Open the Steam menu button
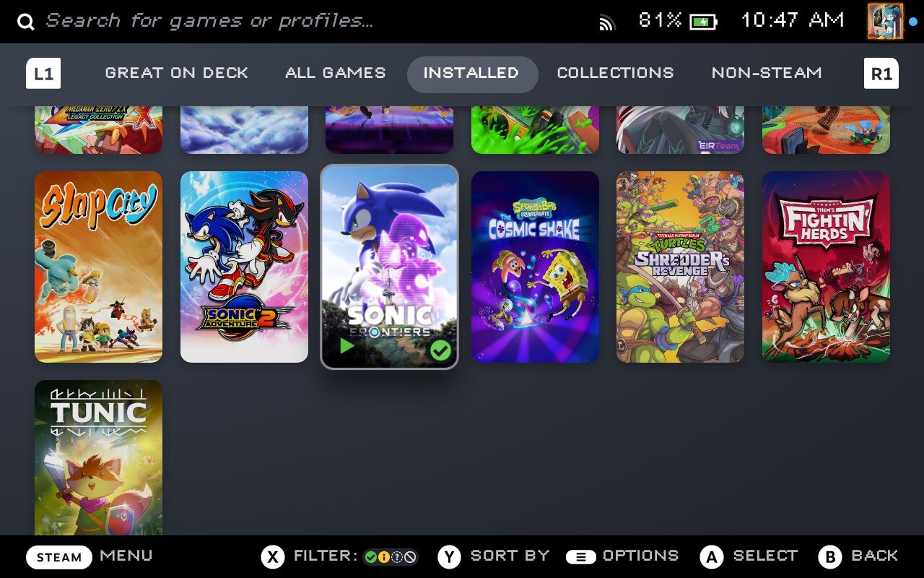 coord(59,557)
